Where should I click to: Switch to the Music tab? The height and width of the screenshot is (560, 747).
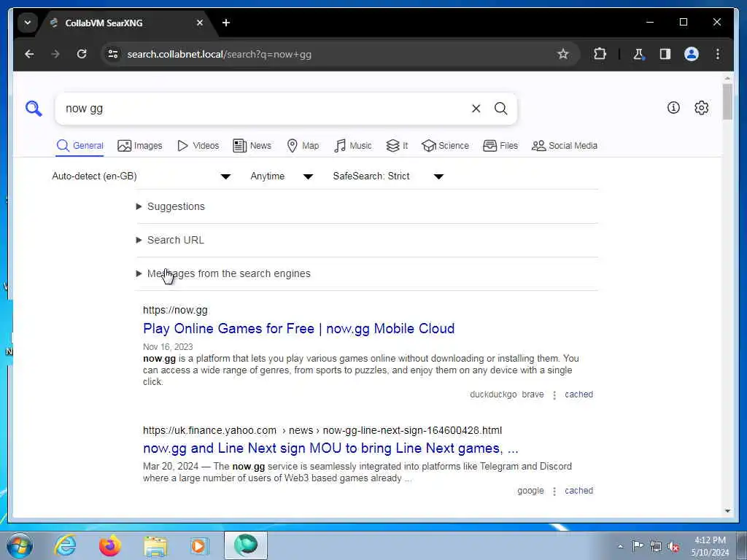353,146
